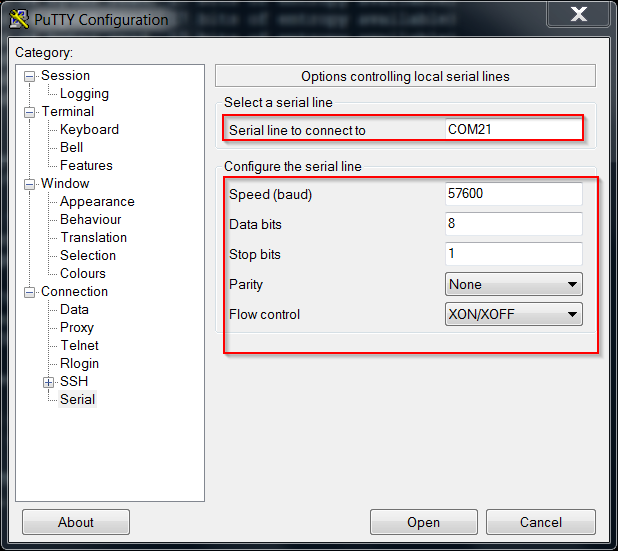
Task: Select Logging category in tree
Action: point(84,94)
